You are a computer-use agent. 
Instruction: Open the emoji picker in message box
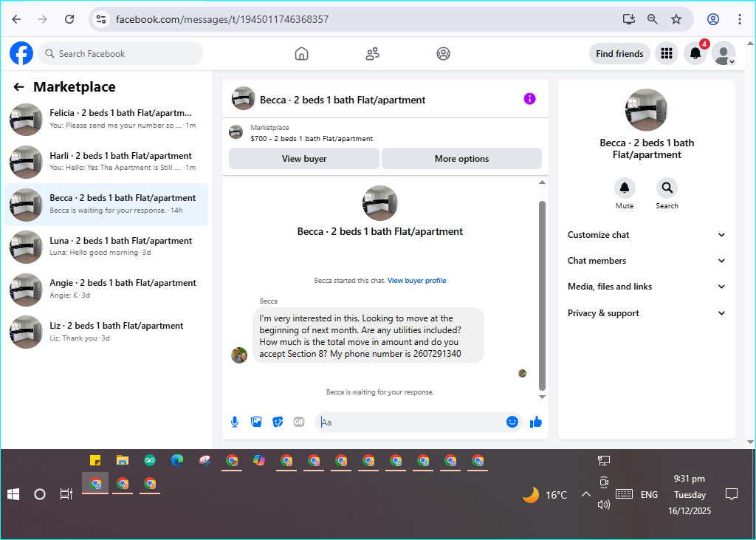pos(512,422)
